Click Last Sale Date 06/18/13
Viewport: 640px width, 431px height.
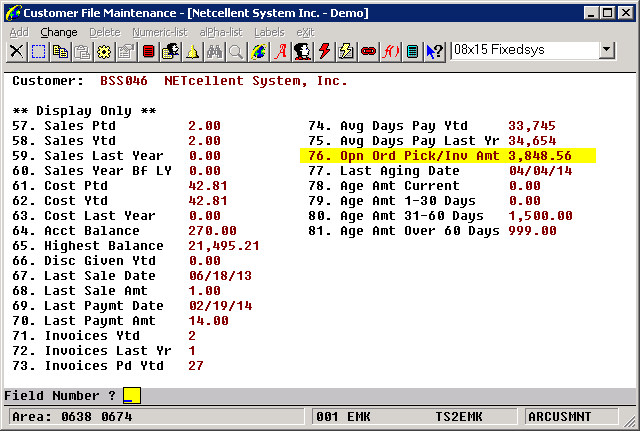[220, 275]
